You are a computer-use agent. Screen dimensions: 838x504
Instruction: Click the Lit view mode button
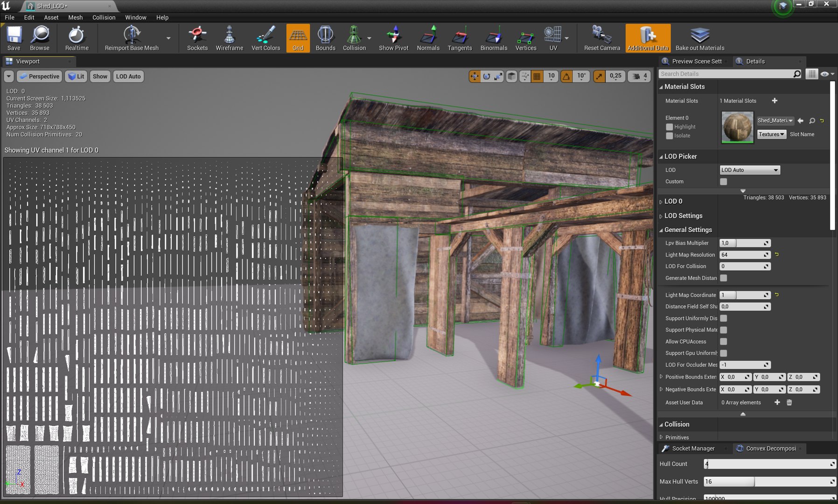pos(76,77)
